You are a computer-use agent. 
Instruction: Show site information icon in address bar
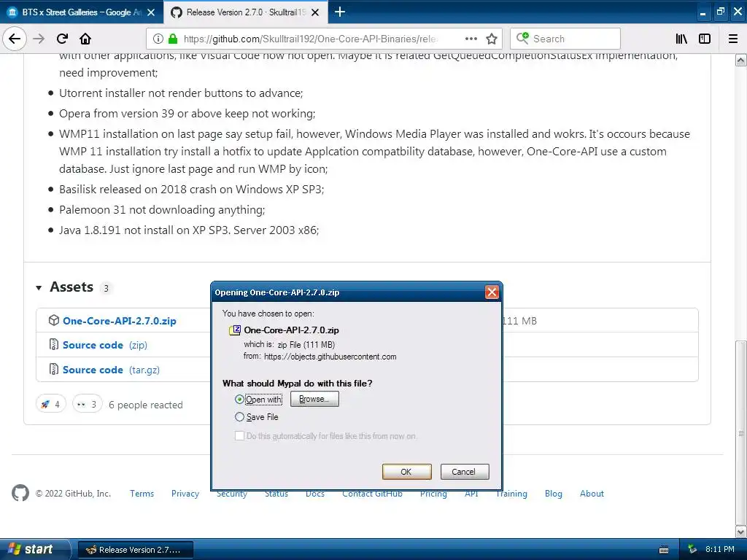[x=158, y=39]
